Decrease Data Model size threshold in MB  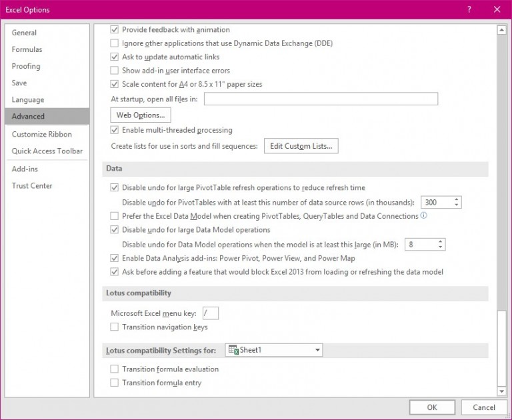pos(440,247)
